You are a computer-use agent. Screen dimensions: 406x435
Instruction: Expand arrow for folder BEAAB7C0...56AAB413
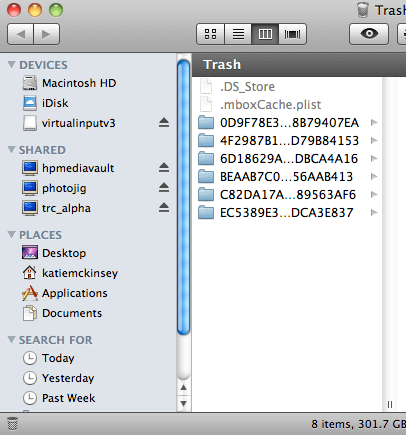pos(374,177)
